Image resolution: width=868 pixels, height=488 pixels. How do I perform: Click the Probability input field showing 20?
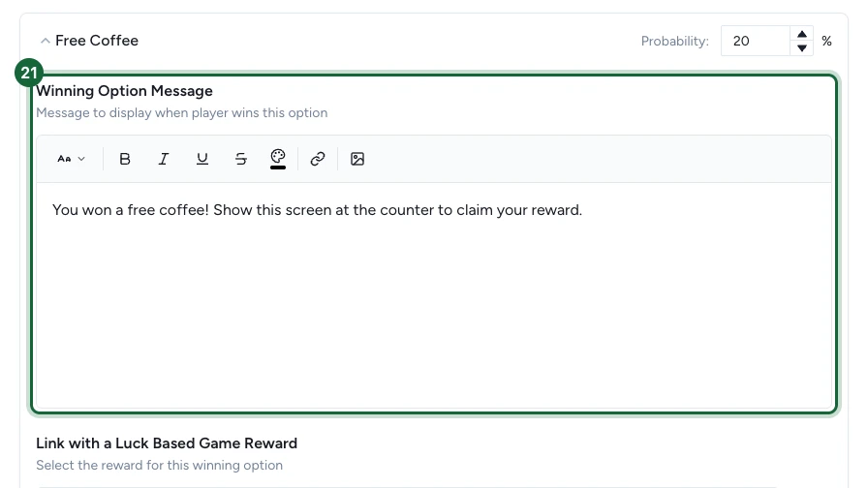pyautogui.click(x=755, y=41)
